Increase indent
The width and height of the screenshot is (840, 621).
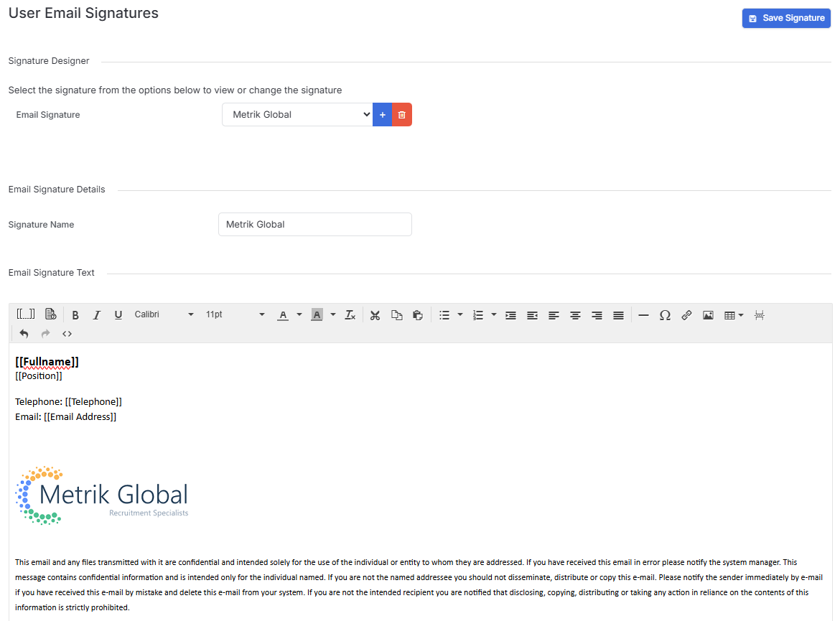coord(510,315)
